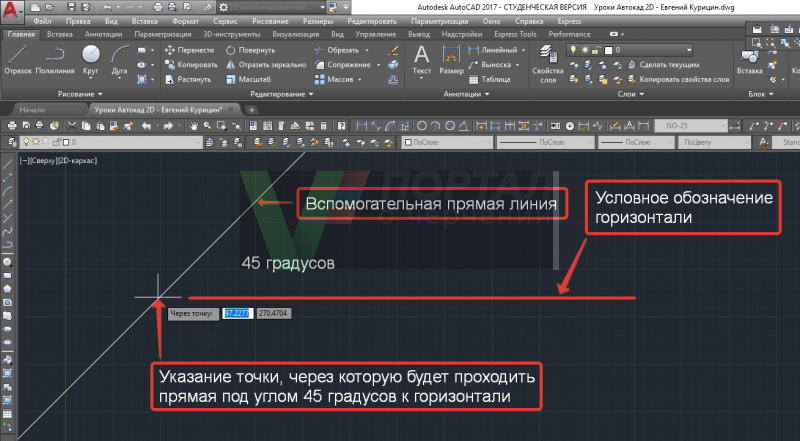800x441 pixels.
Task: Click the white layer color swatch in ribbon
Action: [x=608, y=50]
